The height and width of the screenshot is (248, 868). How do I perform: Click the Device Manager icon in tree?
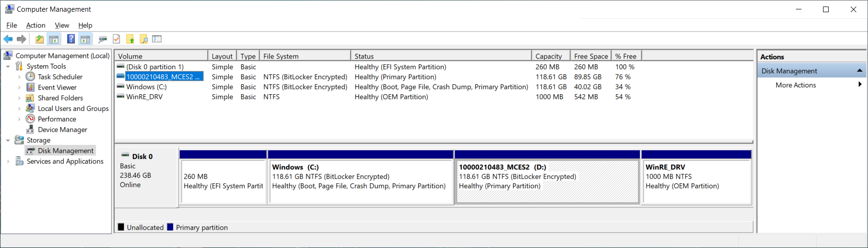(30, 129)
